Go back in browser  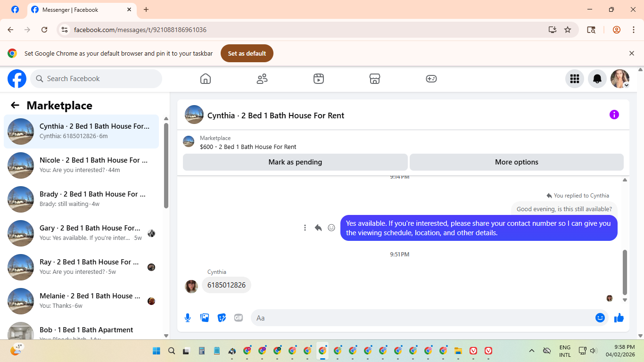coord(11,30)
